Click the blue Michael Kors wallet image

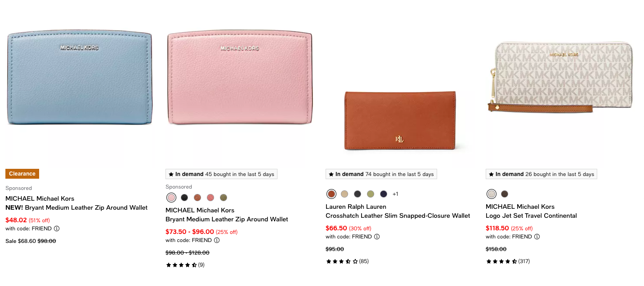pos(80,78)
